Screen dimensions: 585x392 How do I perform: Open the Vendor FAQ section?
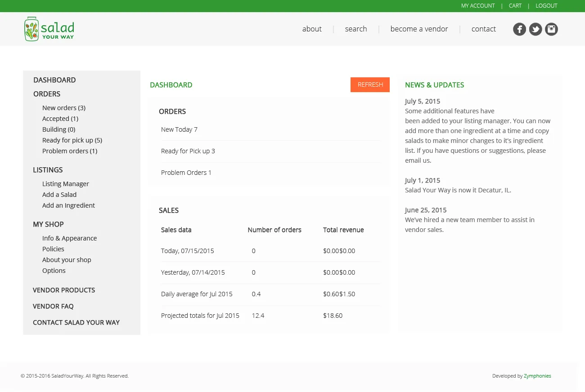tap(53, 306)
